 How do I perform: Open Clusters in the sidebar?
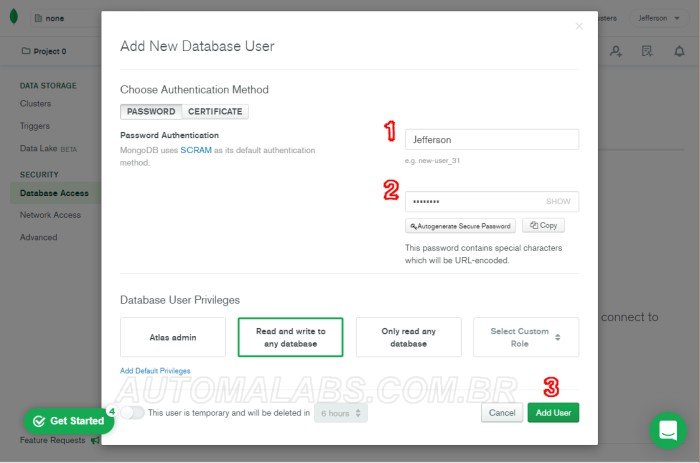(x=35, y=104)
